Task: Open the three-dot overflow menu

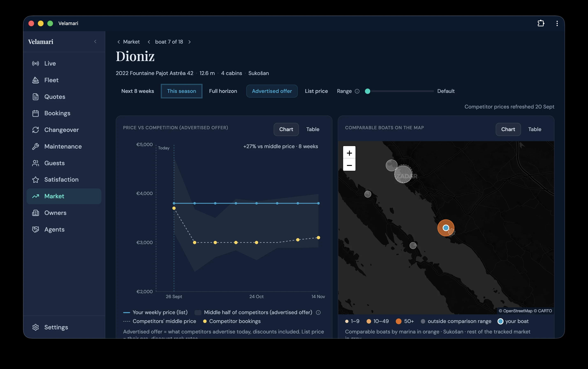Action: [557, 23]
